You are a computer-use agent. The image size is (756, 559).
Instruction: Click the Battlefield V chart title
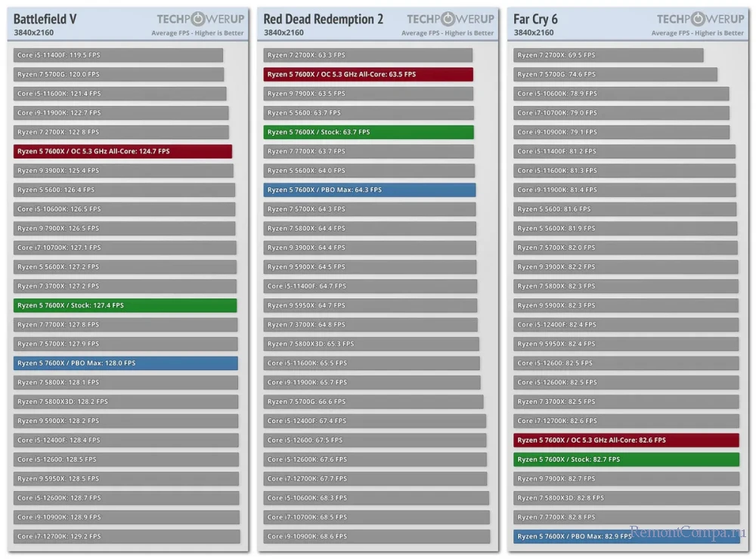coord(45,19)
